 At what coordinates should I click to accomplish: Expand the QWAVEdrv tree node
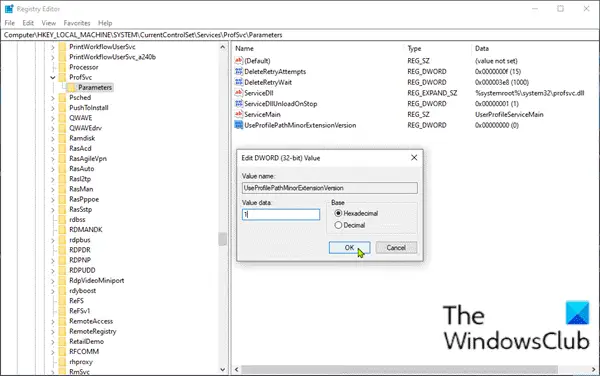click(52, 128)
